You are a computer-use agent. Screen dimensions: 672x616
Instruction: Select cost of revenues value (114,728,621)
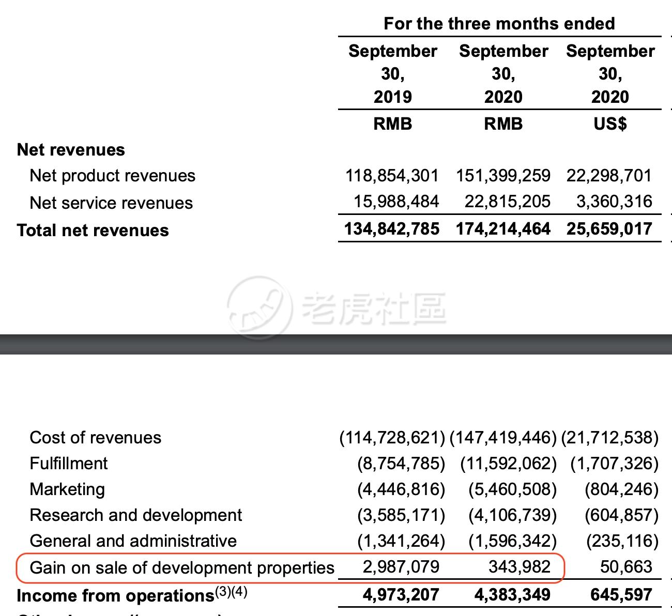[392, 438]
